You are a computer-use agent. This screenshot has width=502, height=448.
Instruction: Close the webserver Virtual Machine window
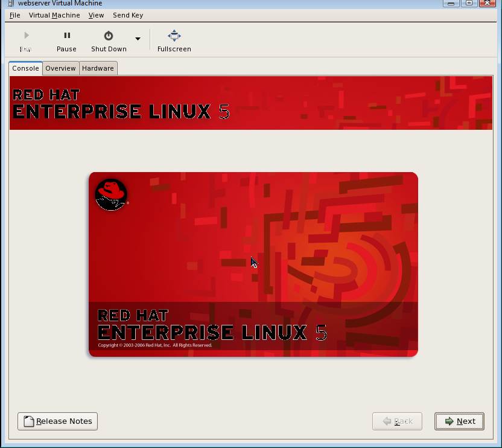pos(489,3)
